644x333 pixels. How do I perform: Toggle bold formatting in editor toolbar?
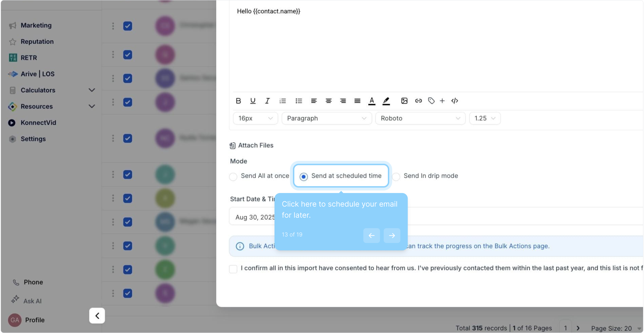point(238,101)
